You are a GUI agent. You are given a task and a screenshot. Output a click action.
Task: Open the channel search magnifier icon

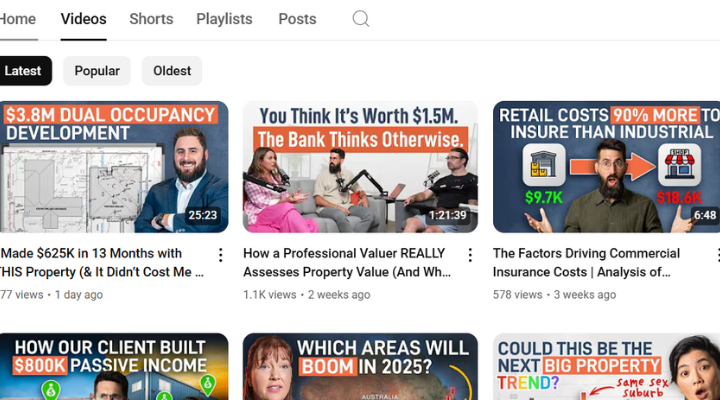[x=360, y=19]
